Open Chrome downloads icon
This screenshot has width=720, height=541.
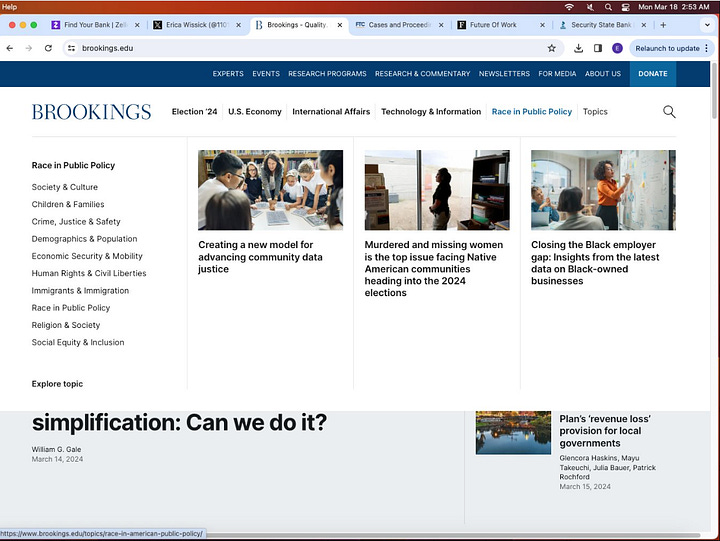[579, 48]
